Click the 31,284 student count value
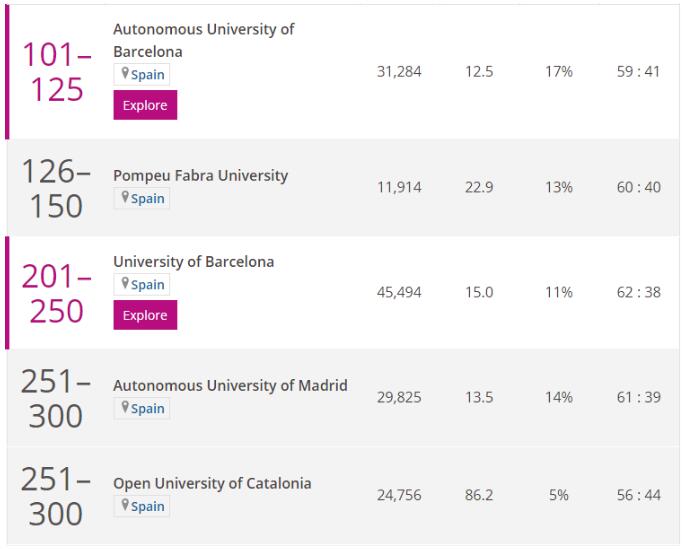Viewport: 682px width, 549px height. tap(399, 72)
